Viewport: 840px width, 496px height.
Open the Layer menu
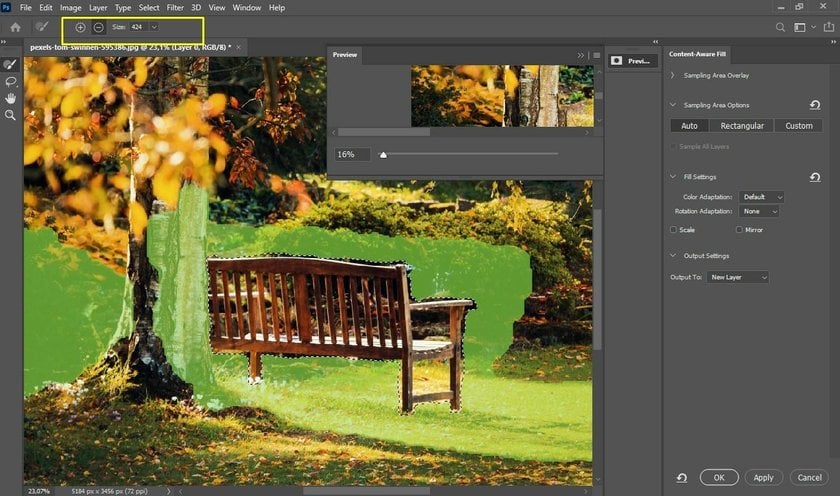click(x=98, y=7)
